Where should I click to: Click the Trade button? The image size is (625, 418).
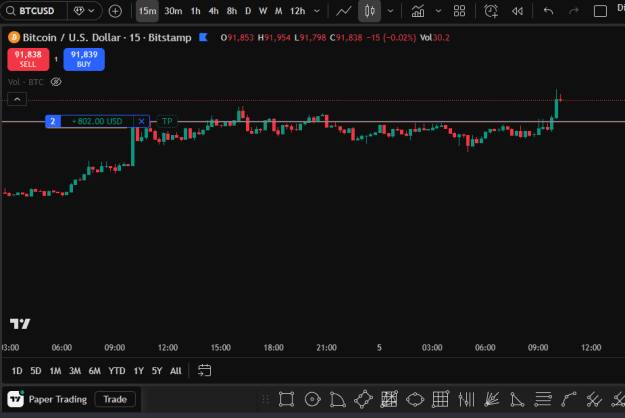pos(115,399)
